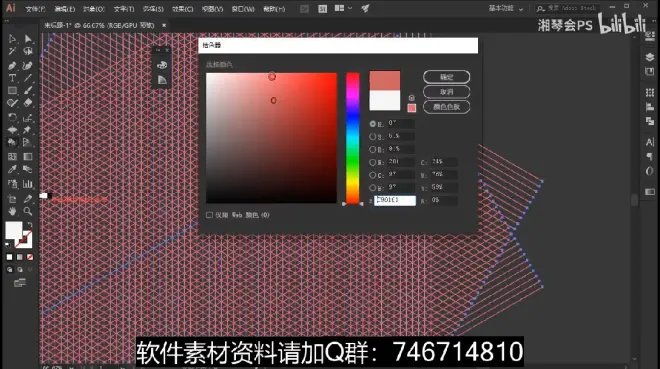
Task: Select the Hand tool
Action: (12, 211)
